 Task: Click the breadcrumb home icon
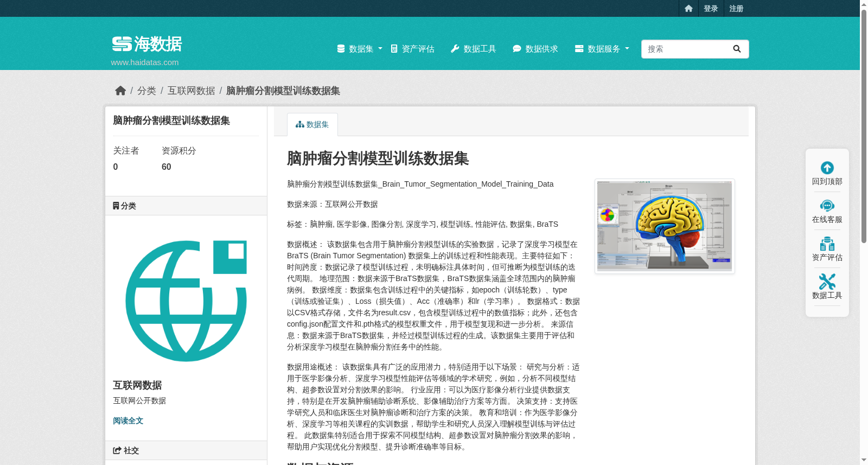click(120, 91)
